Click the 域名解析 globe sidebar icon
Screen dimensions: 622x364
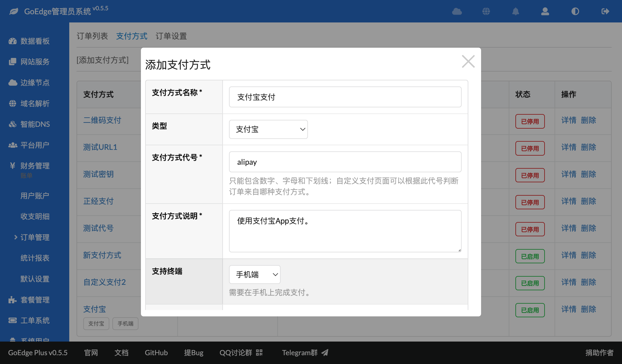[x=13, y=103]
